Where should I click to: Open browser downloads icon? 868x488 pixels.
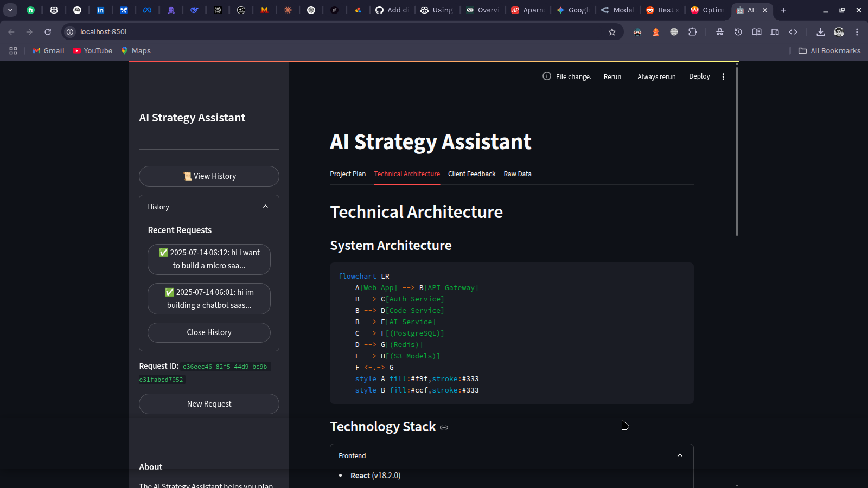820,32
